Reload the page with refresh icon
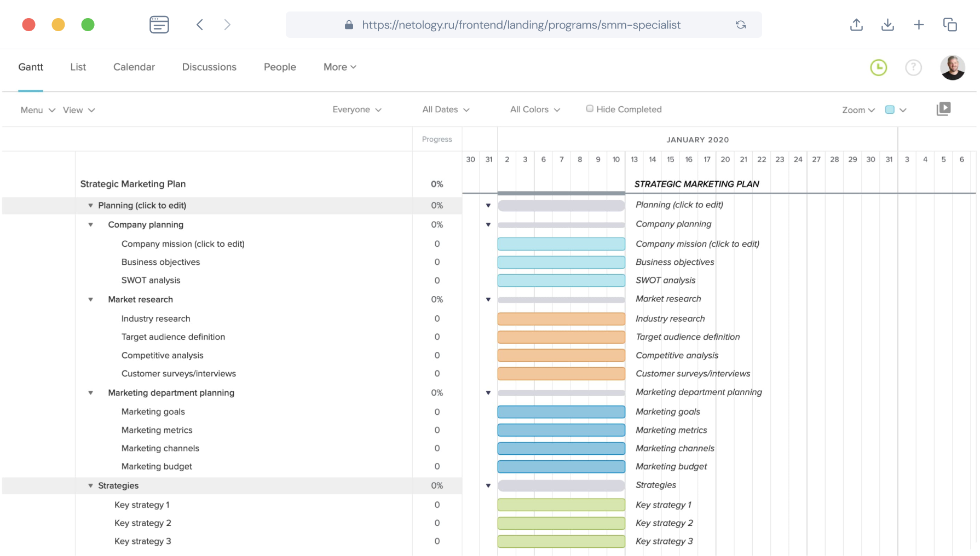 740,25
